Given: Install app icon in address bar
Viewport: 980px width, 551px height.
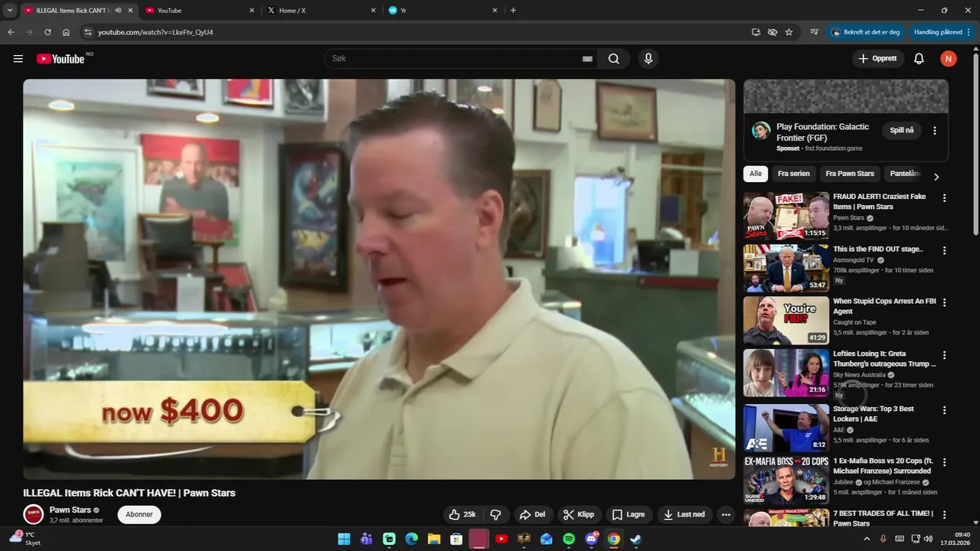Looking at the screenshot, I should point(756,32).
